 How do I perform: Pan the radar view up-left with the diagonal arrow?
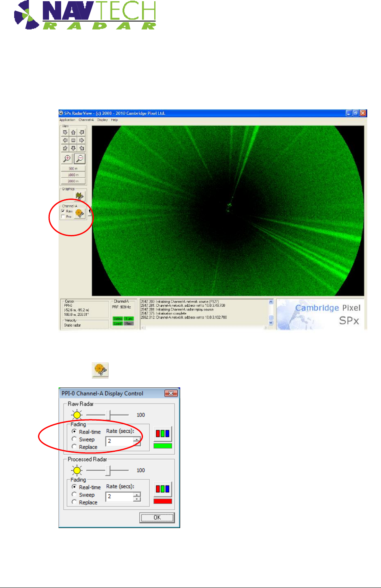pyautogui.click(x=65, y=133)
